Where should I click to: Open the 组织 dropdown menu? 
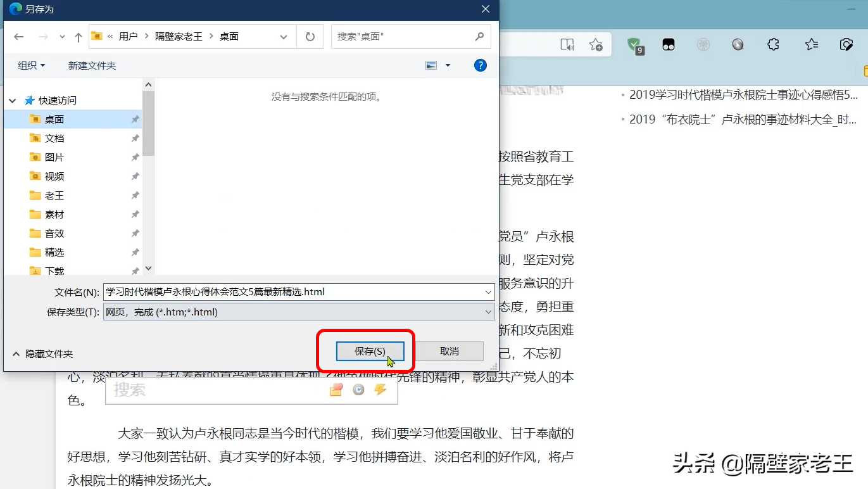(x=30, y=65)
